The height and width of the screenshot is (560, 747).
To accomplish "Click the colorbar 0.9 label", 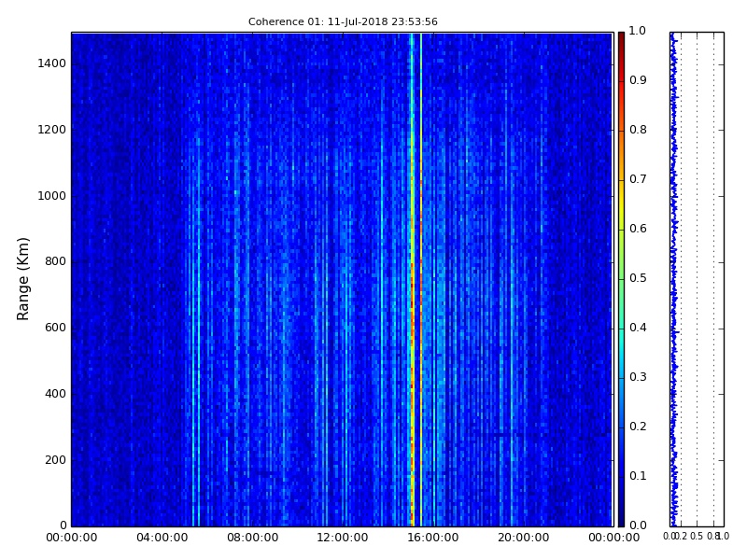I will [638, 80].
